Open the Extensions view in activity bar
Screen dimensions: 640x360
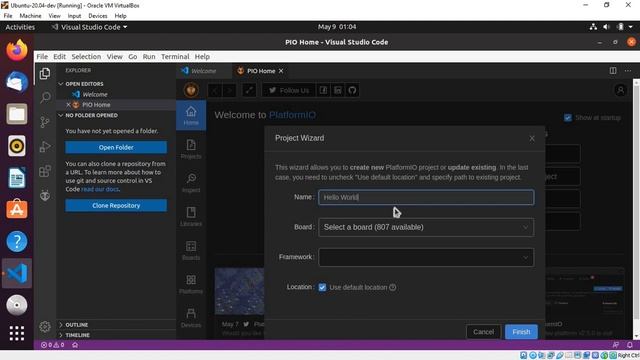point(45,171)
